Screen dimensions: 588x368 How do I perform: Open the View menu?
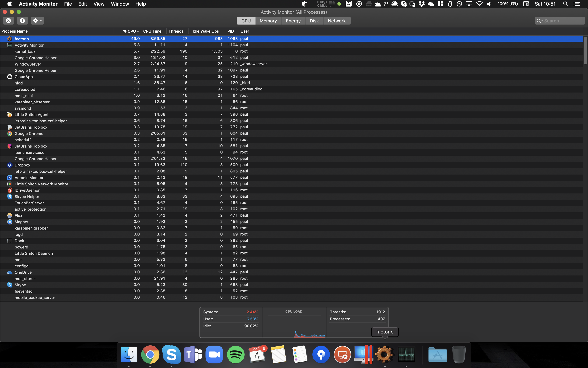tap(99, 4)
